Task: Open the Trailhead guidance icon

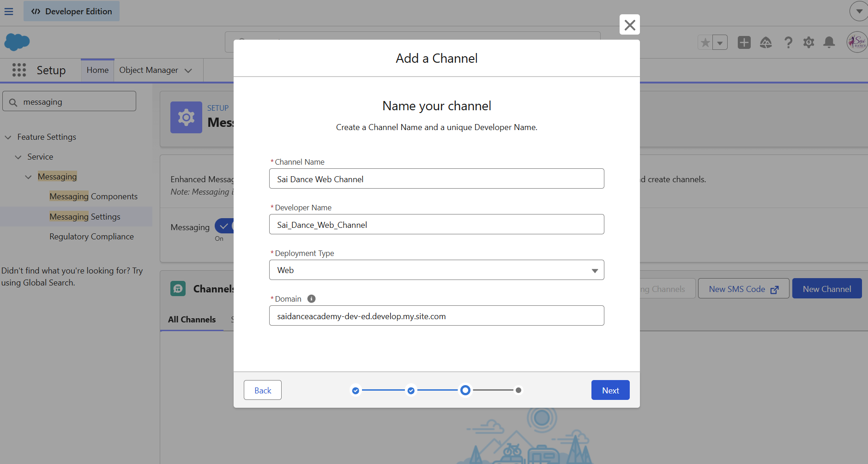Action: 766,42
